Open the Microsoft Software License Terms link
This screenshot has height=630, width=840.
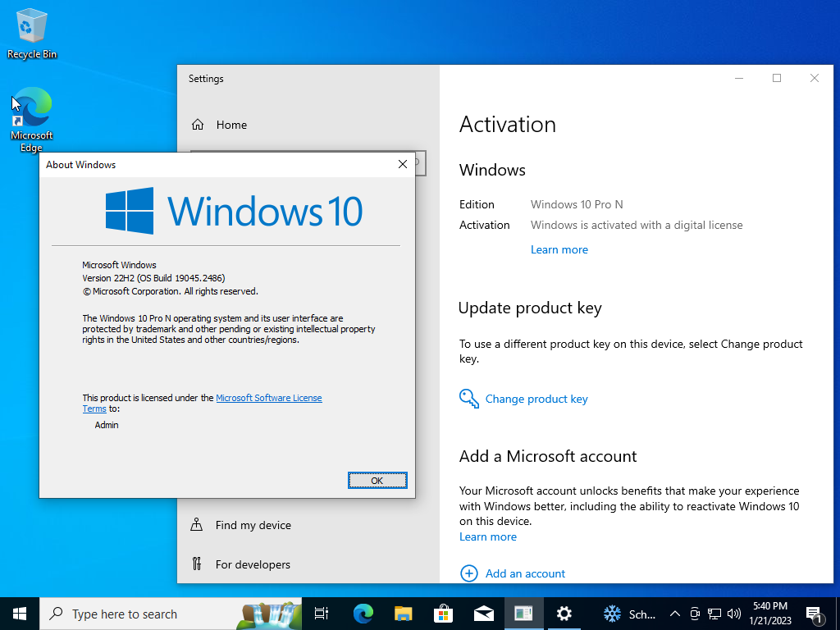pos(269,398)
